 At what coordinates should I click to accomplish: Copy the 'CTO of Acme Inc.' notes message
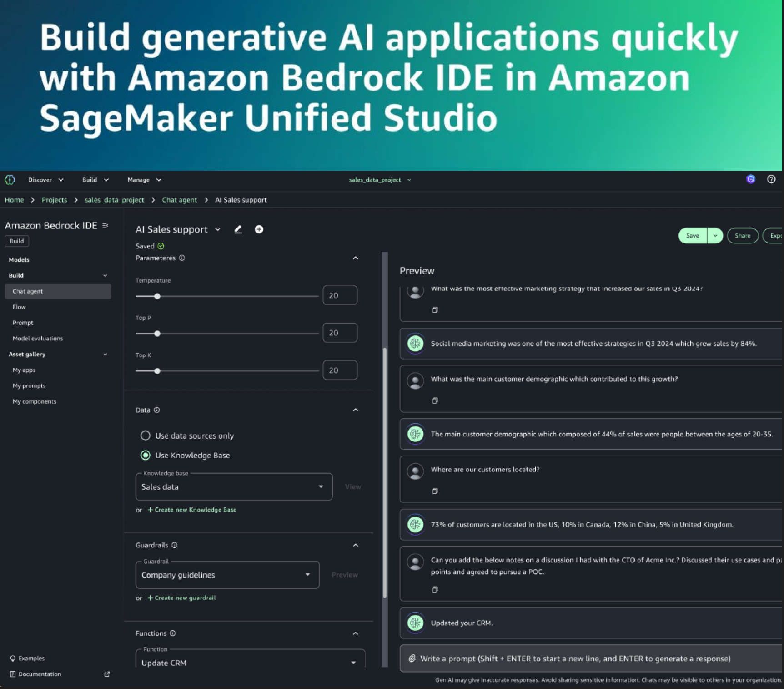[435, 589]
